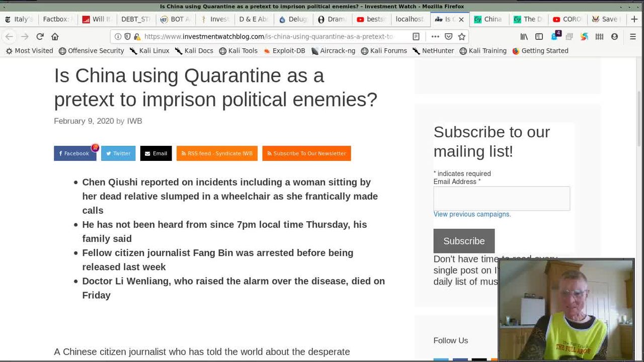Show tracking protection shield info

127,36
